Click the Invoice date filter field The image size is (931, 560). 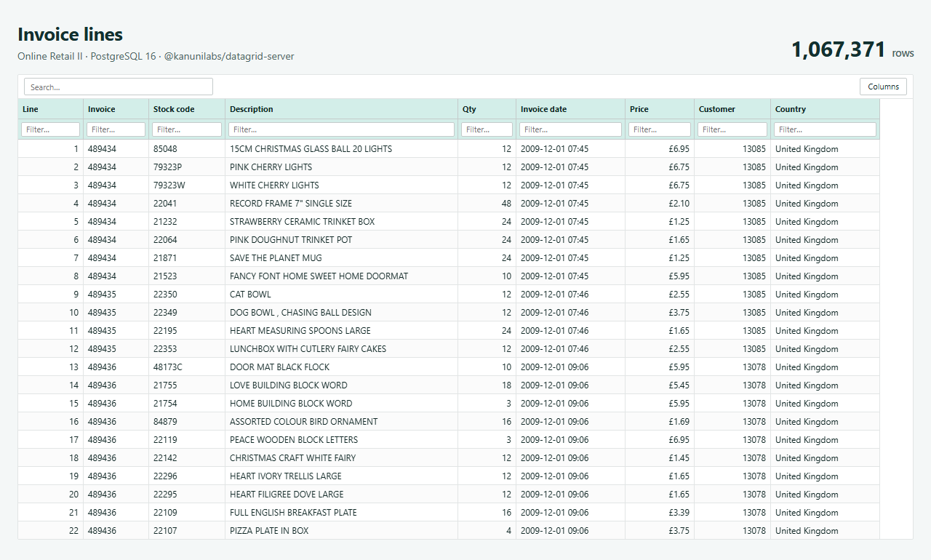click(x=571, y=129)
